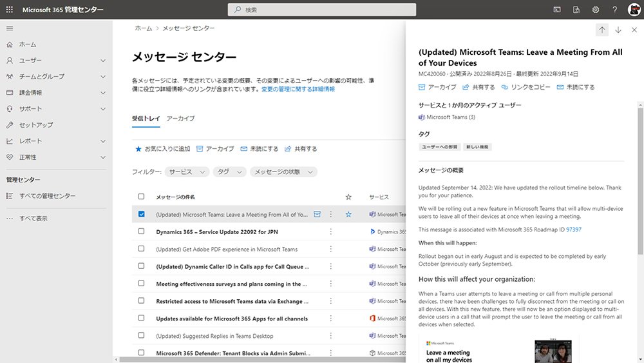Click ホーム breadcrumb link

pyautogui.click(x=144, y=28)
